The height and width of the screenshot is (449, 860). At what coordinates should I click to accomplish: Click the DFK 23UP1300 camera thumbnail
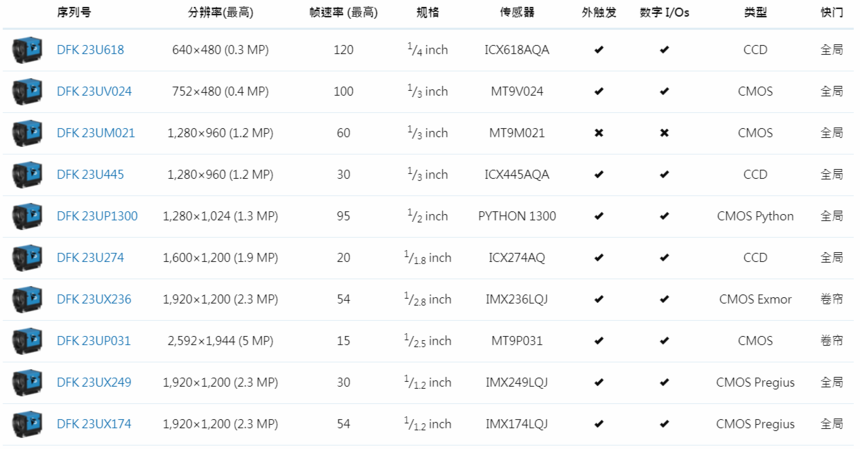27,216
